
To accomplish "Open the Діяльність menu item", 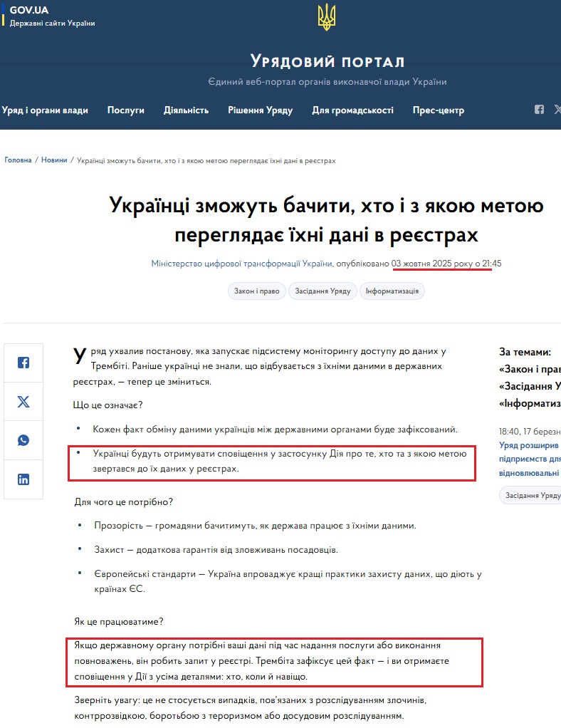I will coord(186,110).
